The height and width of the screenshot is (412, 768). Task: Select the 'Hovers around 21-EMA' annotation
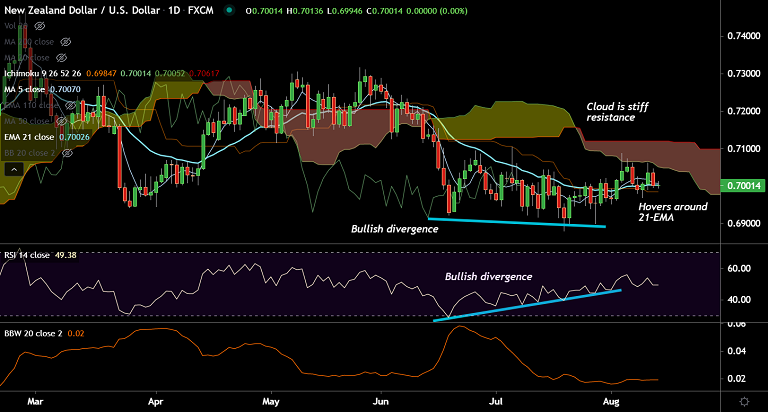point(672,212)
